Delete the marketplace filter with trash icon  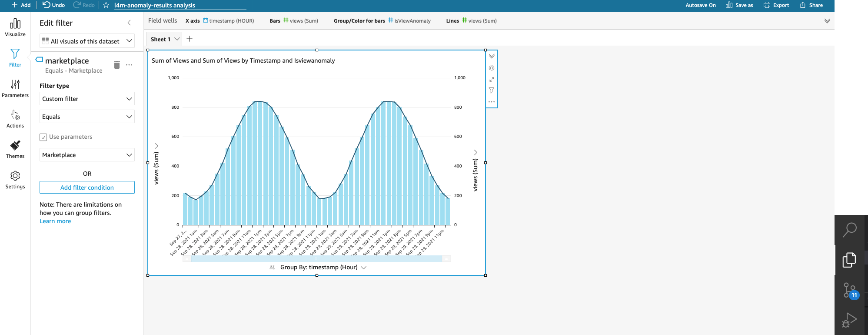116,65
